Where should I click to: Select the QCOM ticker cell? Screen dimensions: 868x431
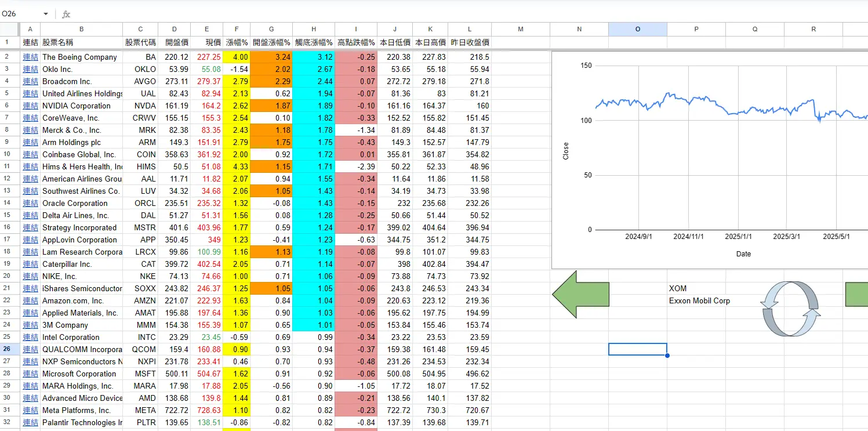click(x=140, y=349)
